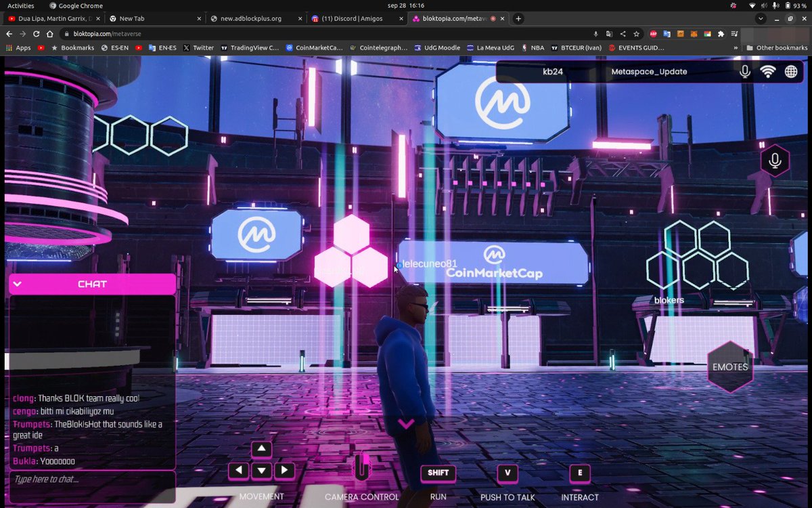
Task: Click the left arrow movement key
Action: (238, 470)
